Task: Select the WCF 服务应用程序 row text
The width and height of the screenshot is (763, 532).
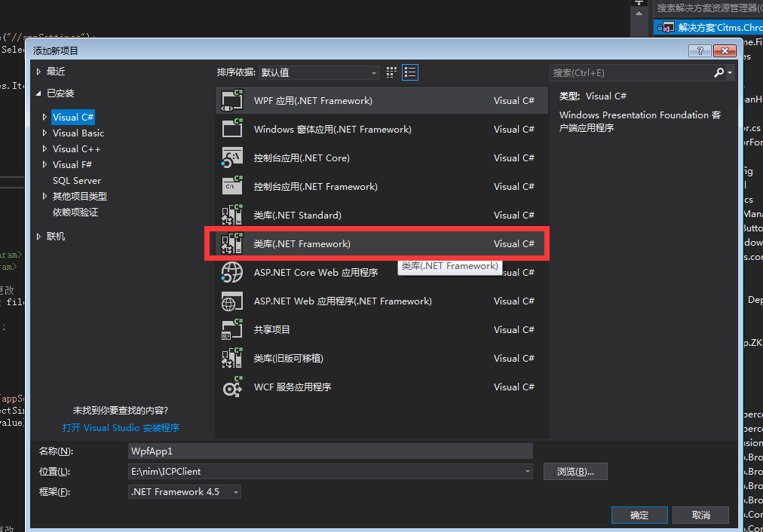Action: [293, 387]
